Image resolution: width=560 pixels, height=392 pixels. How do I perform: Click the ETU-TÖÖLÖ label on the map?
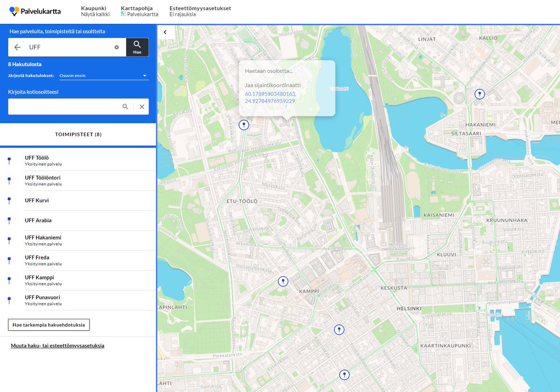[x=242, y=201]
